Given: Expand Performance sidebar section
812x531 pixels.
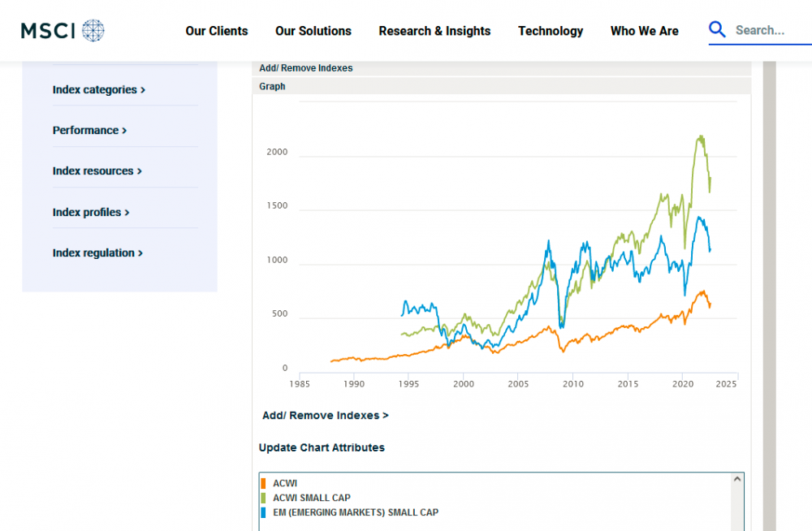Looking at the screenshot, I should coord(90,130).
